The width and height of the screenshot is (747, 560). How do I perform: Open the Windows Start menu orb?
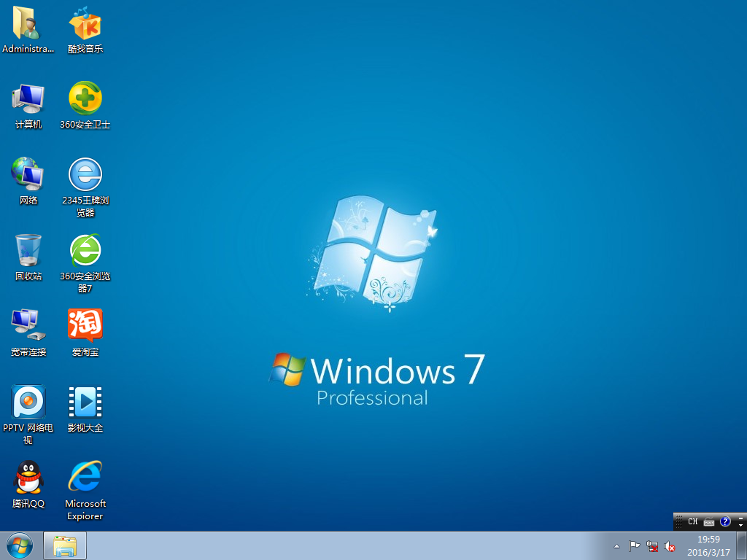(x=20, y=545)
